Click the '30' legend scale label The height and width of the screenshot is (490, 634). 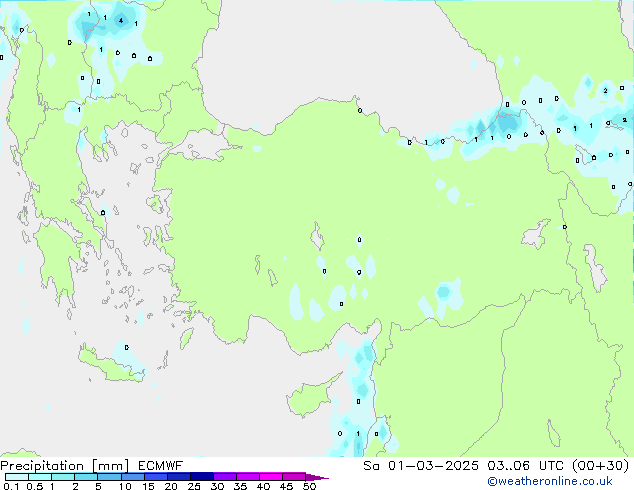[217, 486]
